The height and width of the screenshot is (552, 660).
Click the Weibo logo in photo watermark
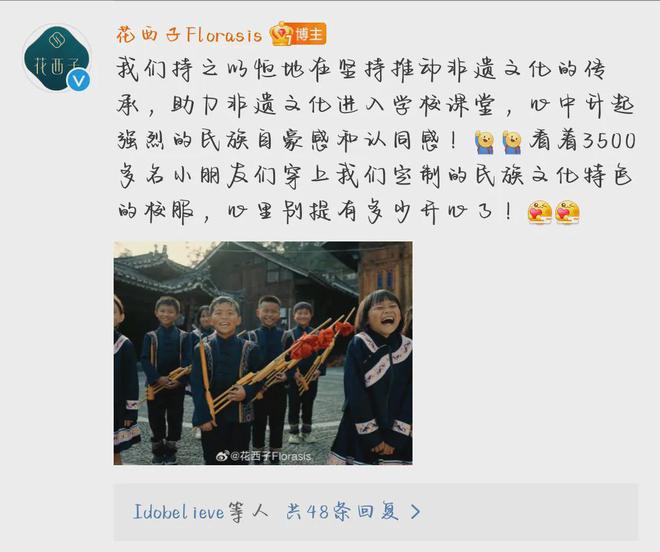(222, 456)
